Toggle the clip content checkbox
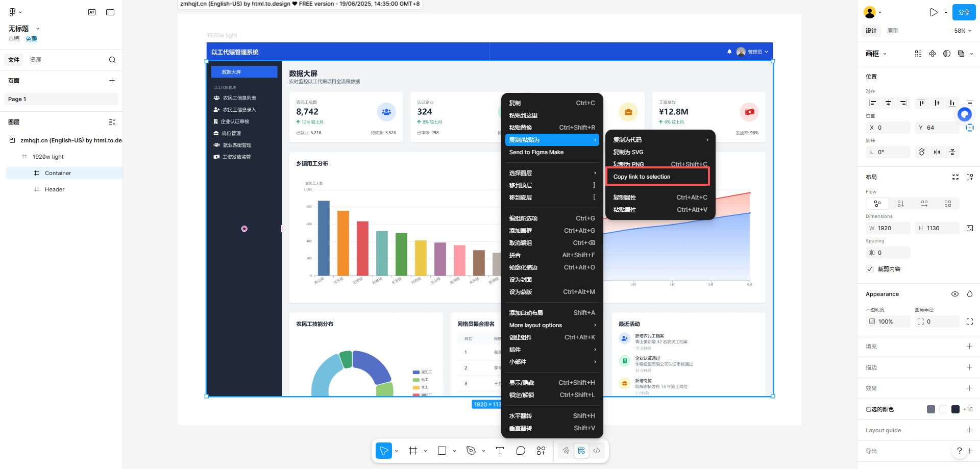Viewport: 980px width, 469px height. point(870,269)
